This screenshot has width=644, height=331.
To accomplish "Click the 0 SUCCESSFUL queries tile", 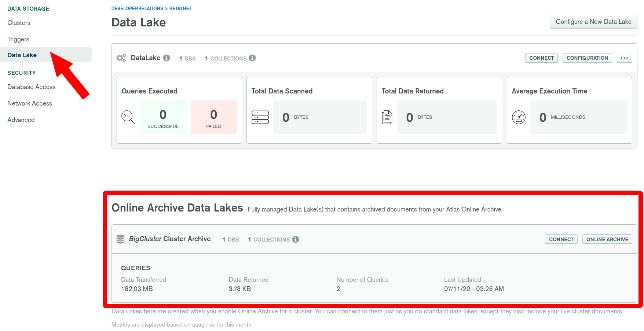I will click(163, 117).
